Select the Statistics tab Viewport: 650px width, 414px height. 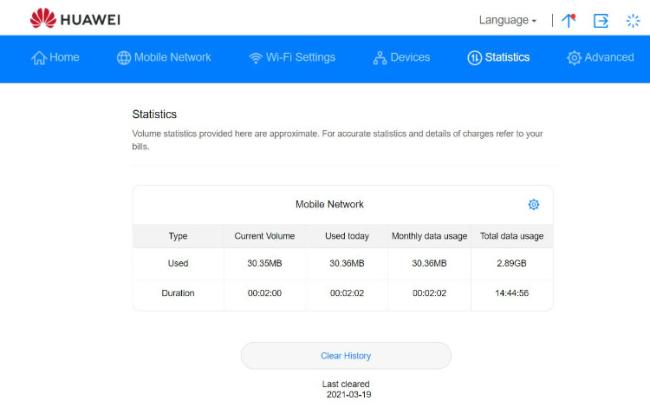[x=498, y=58]
